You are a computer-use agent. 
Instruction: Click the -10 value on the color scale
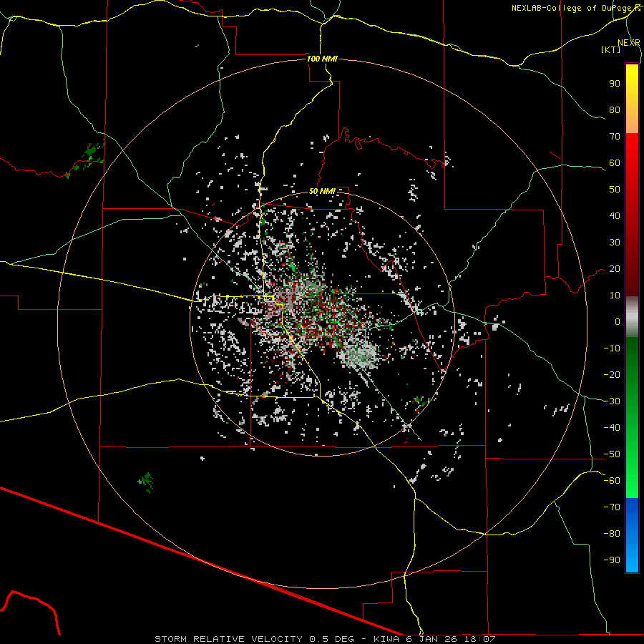pos(612,348)
